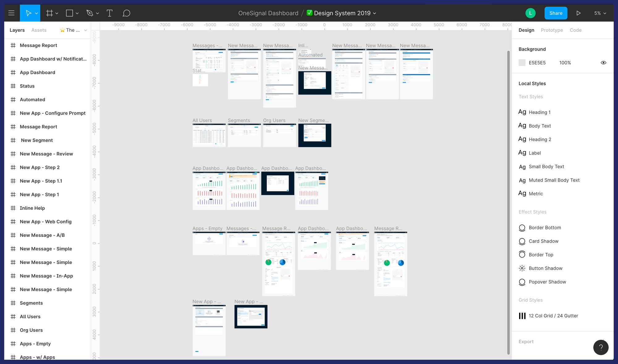Toggle the Prototype tab panel
Viewport: 618px width, 364px height.
click(x=552, y=30)
